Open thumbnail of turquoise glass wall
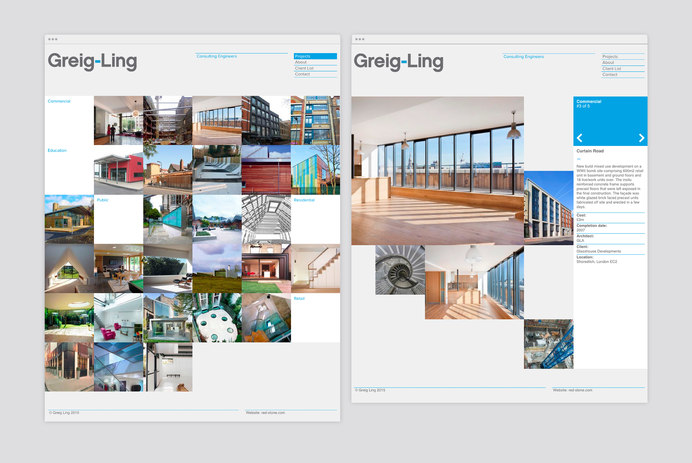Image resolution: width=692 pixels, height=463 pixels. [168, 219]
